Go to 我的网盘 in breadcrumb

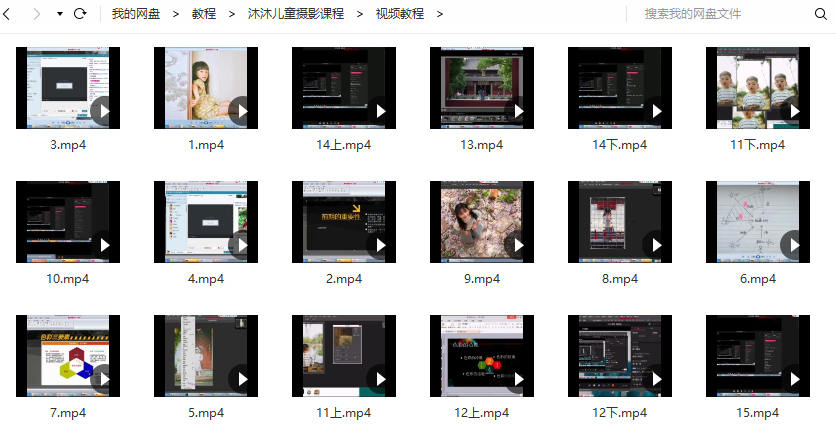(x=135, y=14)
